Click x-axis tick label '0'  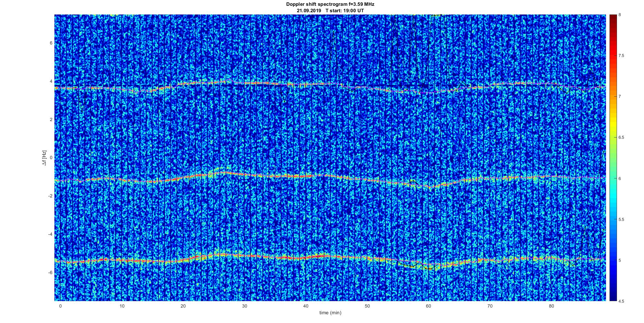tap(60, 306)
